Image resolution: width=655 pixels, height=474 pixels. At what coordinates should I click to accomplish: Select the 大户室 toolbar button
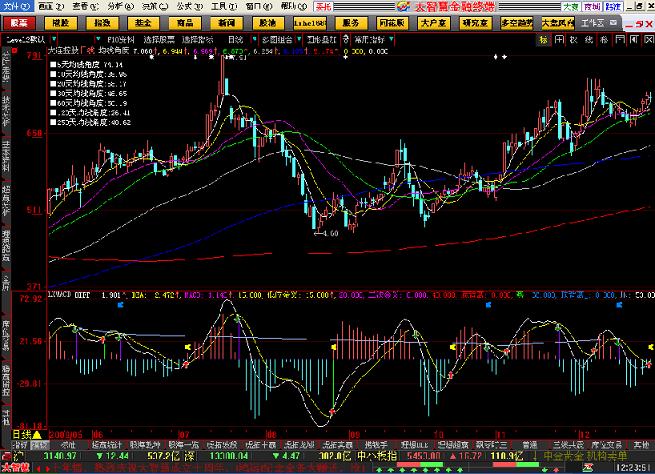point(432,21)
